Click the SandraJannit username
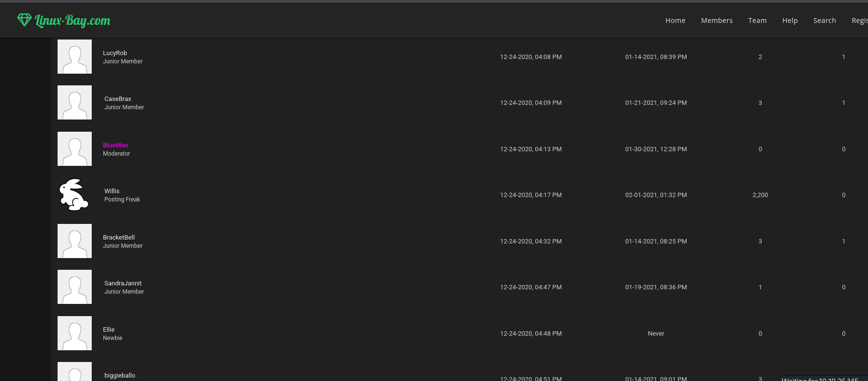The width and height of the screenshot is (868, 381). [x=123, y=283]
